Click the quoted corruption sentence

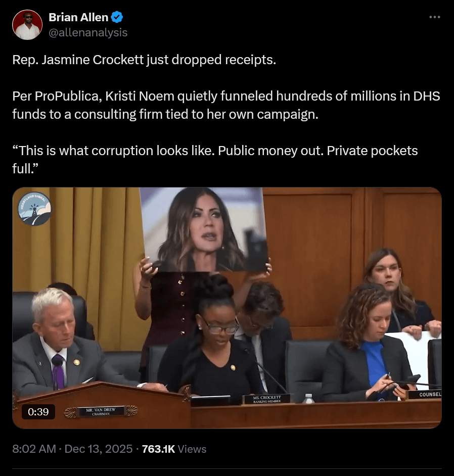coord(215,159)
